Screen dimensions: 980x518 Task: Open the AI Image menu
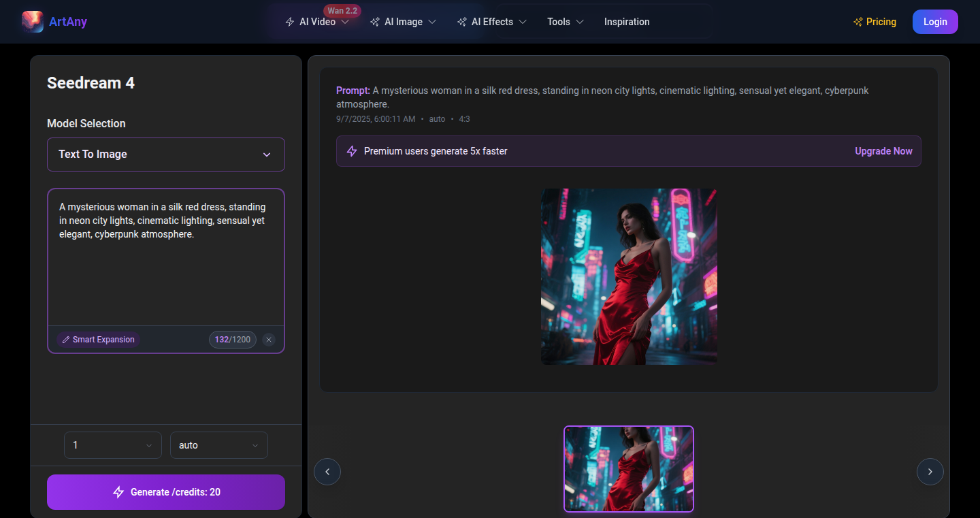(403, 22)
